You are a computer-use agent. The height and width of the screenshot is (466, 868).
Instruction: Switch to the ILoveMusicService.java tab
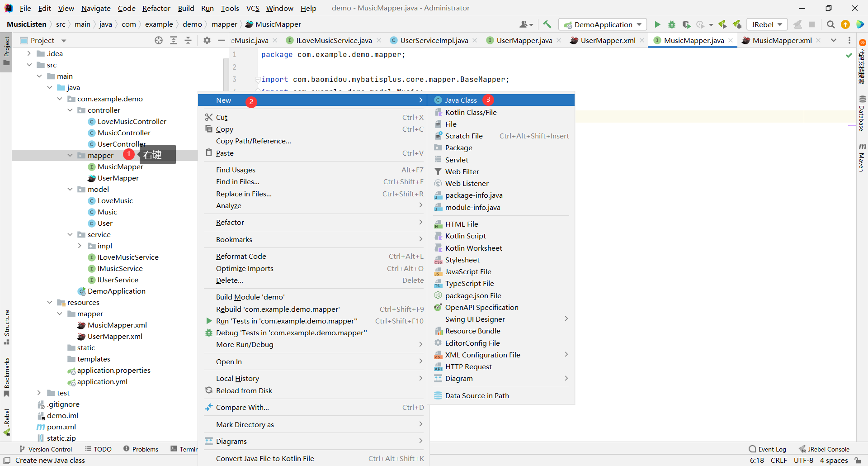(x=334, y=40)
